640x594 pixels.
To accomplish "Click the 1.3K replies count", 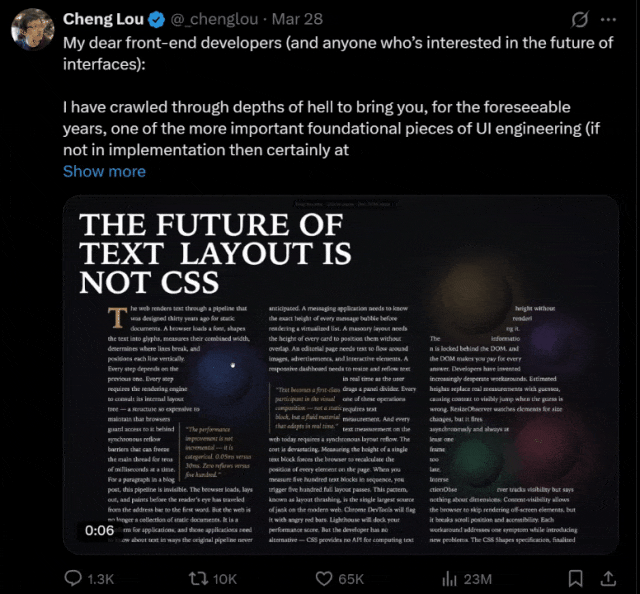I will tap(101, 578).
